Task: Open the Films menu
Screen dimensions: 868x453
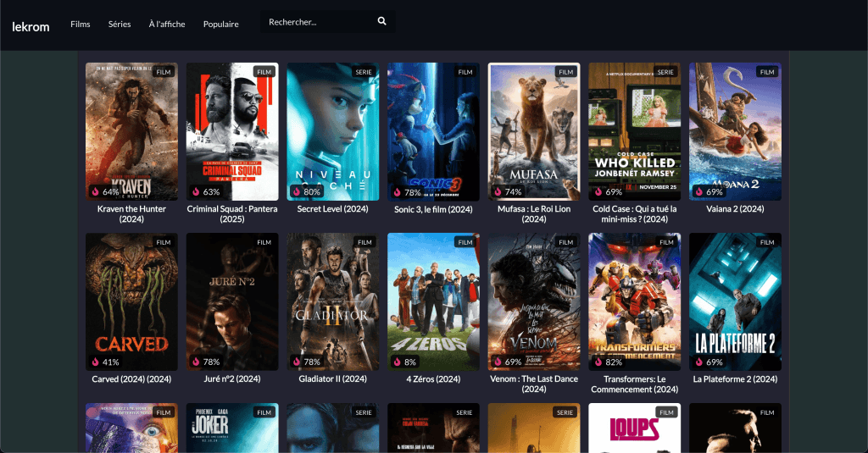Action: tap(81, 24)
